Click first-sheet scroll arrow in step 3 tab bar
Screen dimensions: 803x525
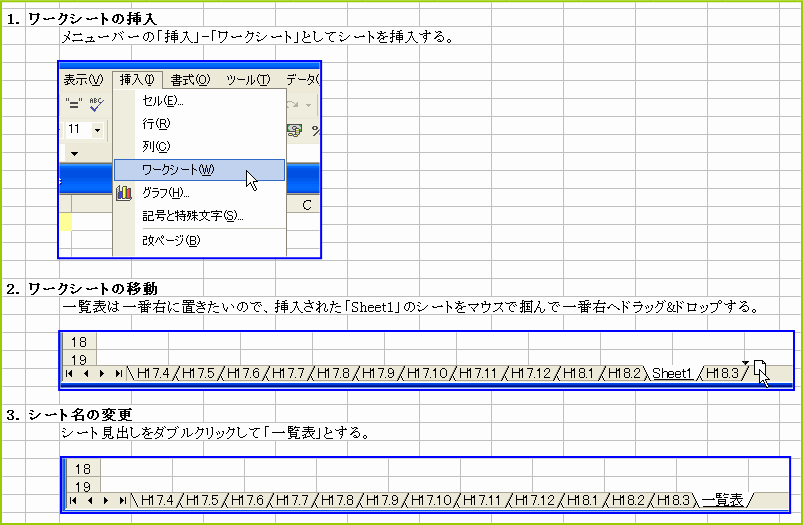(74, 500)
